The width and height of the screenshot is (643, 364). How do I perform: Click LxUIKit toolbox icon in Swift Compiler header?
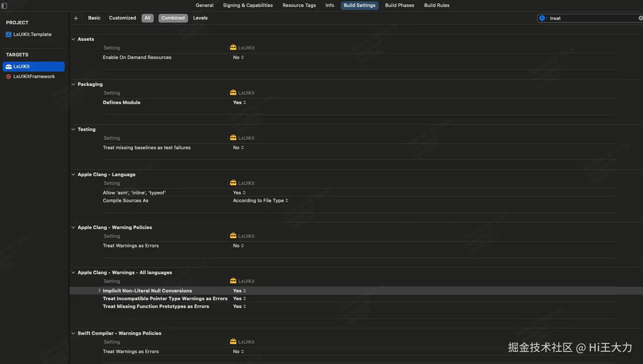point(233,342)
